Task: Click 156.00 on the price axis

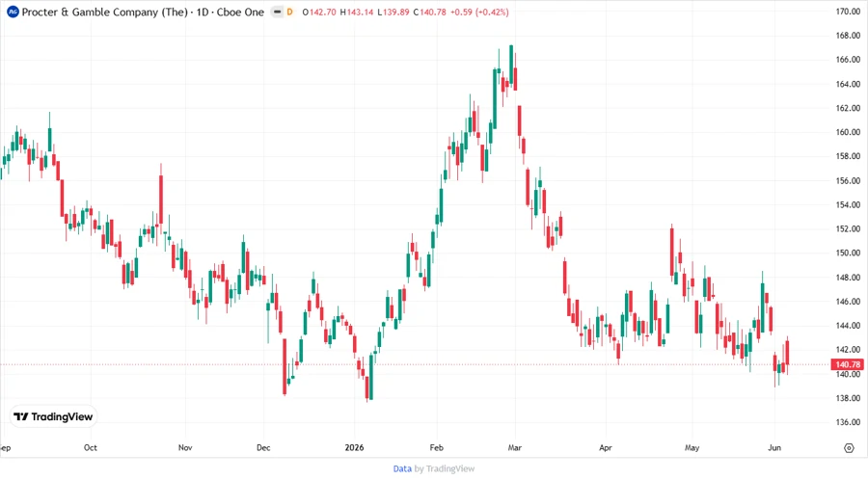Action: pyautogui.click(x=848, y=180)
